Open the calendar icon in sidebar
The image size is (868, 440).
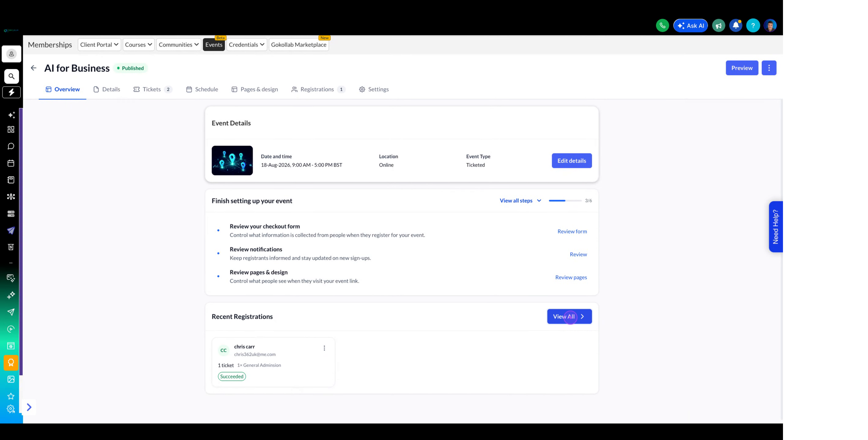click(x=11, y=163)
